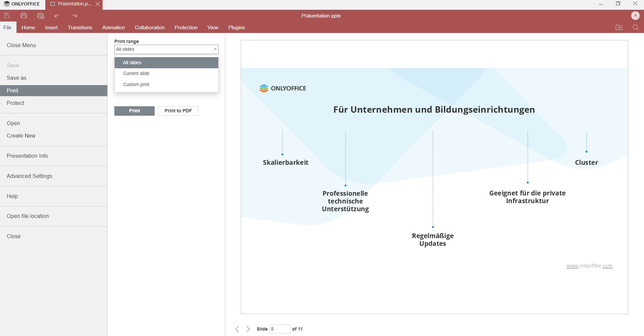
Task: Open file location folder icon
Action: [x=619, y=28]
